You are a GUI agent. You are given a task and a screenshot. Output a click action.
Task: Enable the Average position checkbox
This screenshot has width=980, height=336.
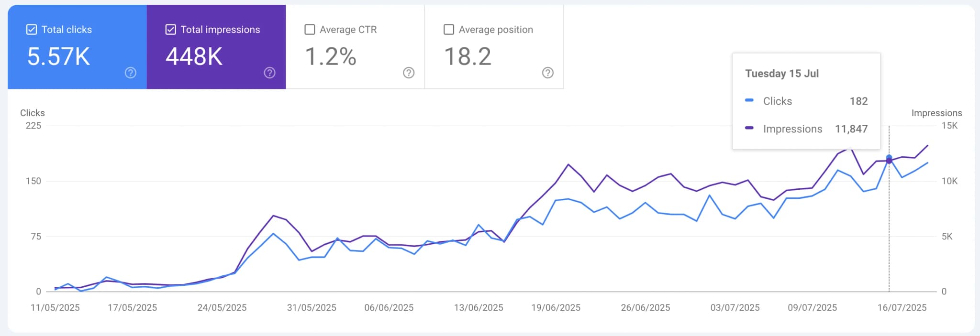449,29
